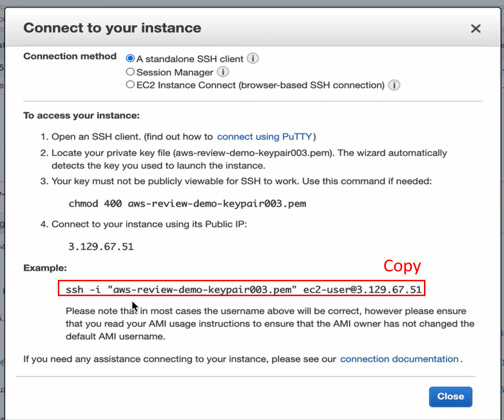Screen dimensions: 504x420
Task: Choose the Session Manager radio option
Action: [x=130, y=72]
